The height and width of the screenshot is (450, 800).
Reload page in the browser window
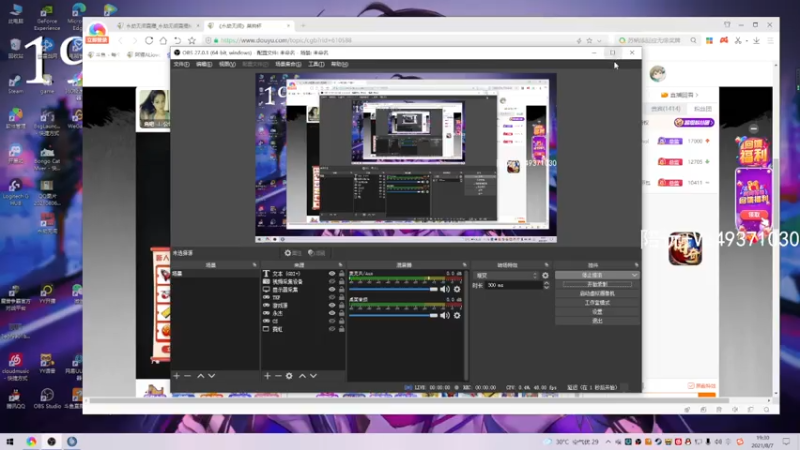click(149, 40)
